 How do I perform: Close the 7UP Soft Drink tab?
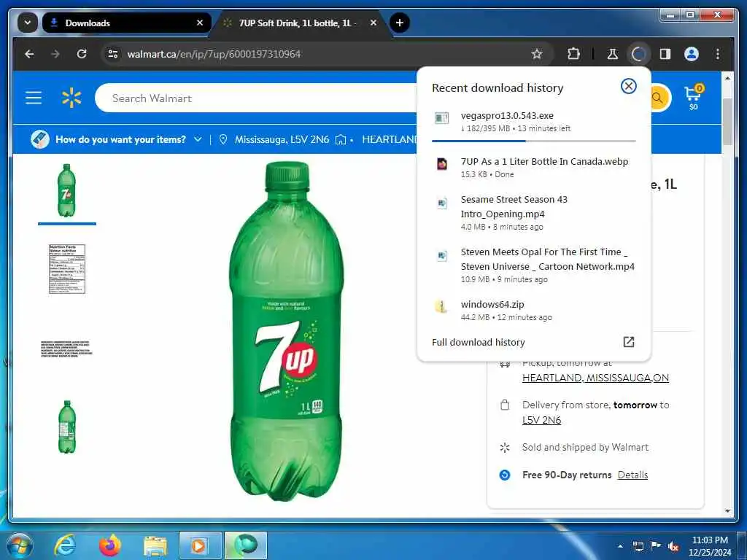(373, 23)
